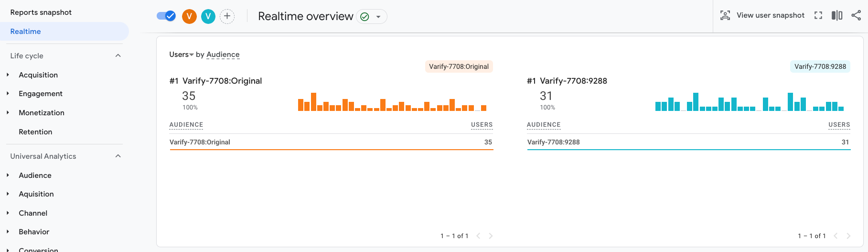This screenshot has height=252, width=868.
Task: Select the orange V comparison badge
Action: (x=190, y=16)
